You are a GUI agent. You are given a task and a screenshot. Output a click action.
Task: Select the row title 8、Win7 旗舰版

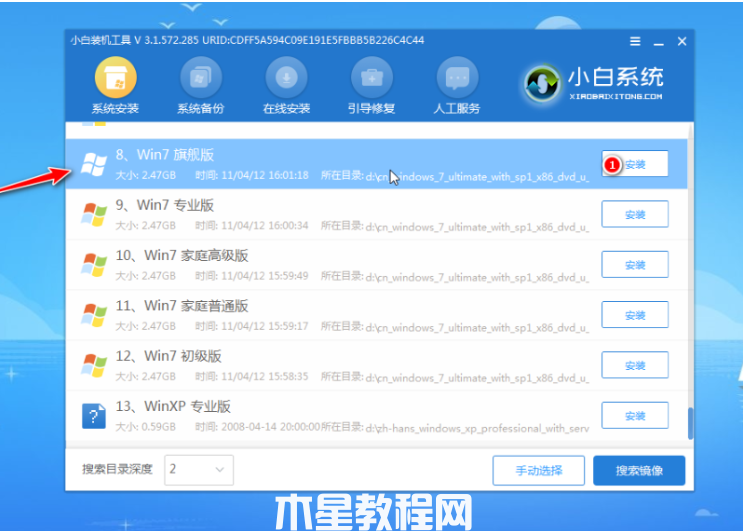tap(165, 155)
